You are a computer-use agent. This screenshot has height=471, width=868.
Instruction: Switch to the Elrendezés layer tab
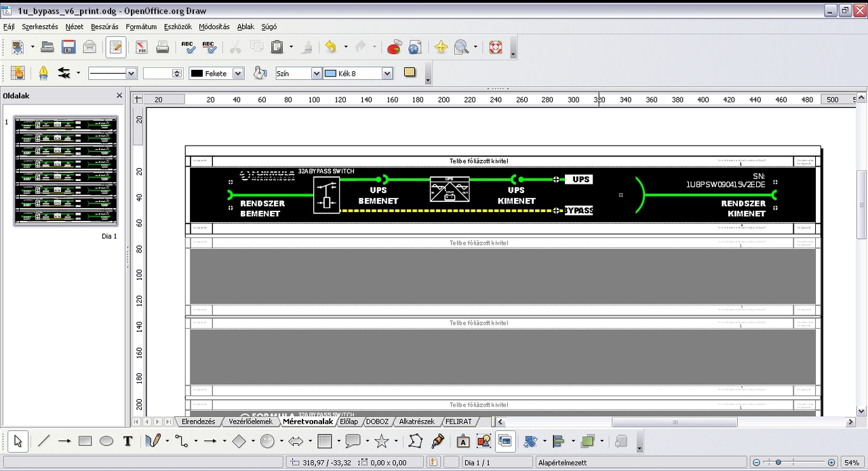[x=198, y=422]
